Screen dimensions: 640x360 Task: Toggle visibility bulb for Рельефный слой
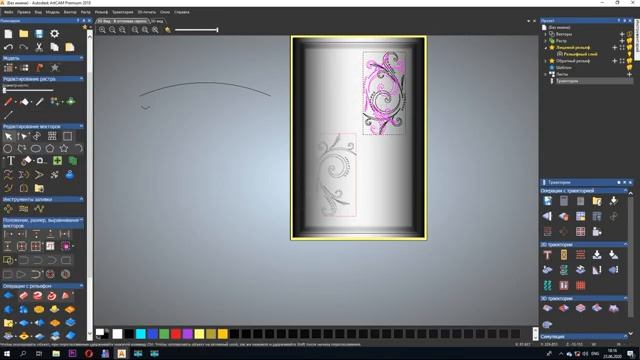click(x=629, y=54)
